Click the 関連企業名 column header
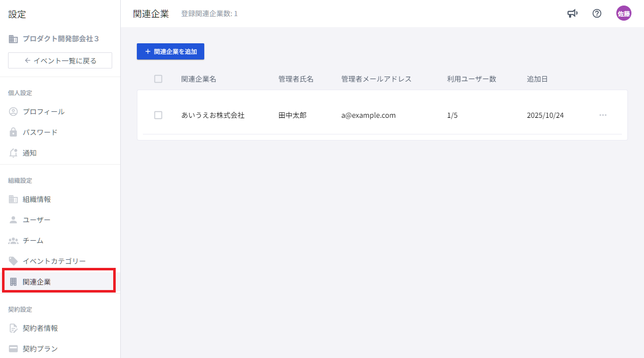The width and height of the screenshot is (644, 358). 199,79
